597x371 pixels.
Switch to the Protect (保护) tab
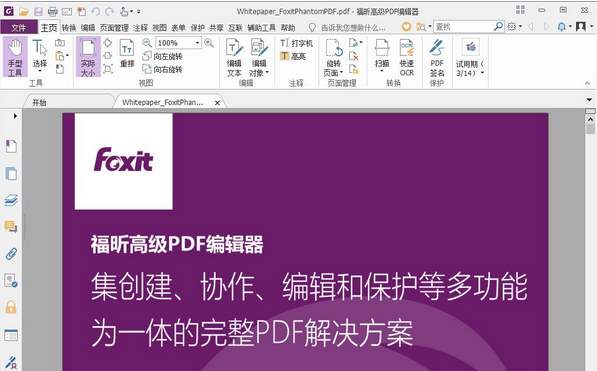click(x=198, y=27)
